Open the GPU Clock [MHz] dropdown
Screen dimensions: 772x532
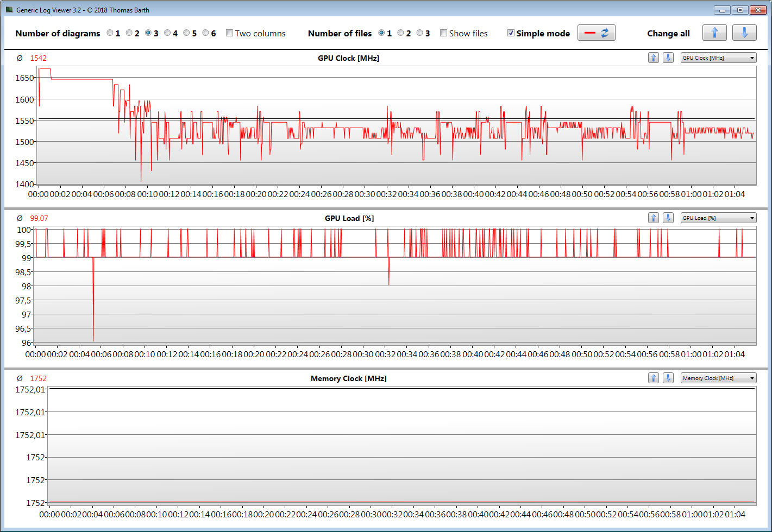(x=718, y=58)
